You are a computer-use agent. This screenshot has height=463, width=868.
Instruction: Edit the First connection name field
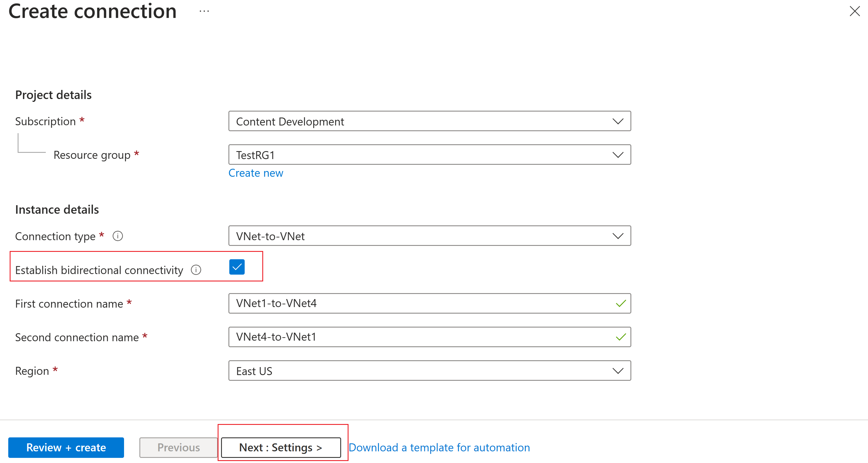(x=430, y=303)
